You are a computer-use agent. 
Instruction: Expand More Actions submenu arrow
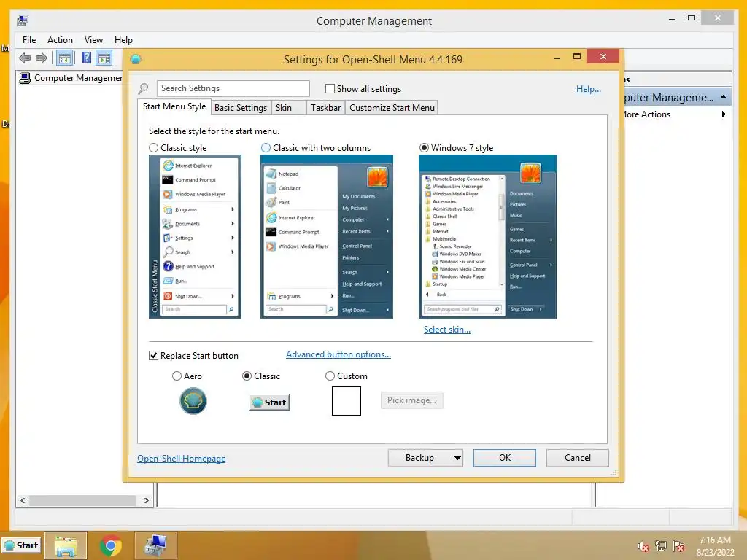tap(724, 114)
